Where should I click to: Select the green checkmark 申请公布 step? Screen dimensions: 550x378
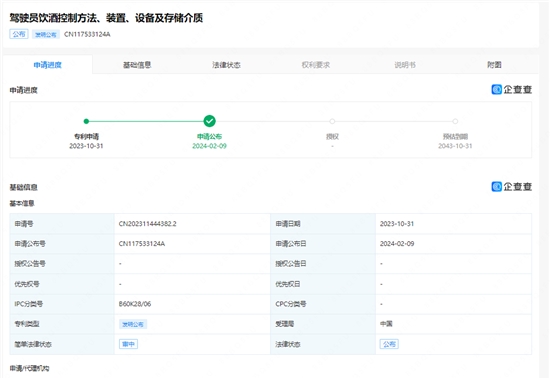[209, 121]
